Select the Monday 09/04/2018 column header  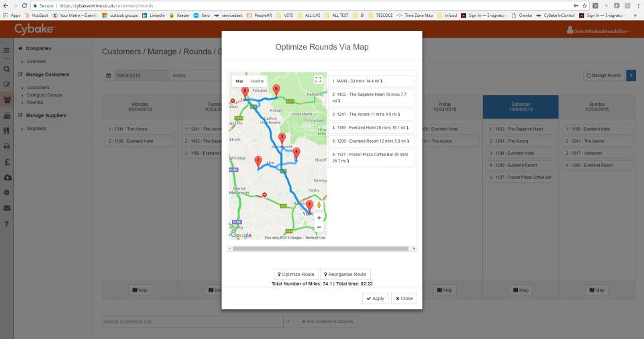click(x=140, y=107)
